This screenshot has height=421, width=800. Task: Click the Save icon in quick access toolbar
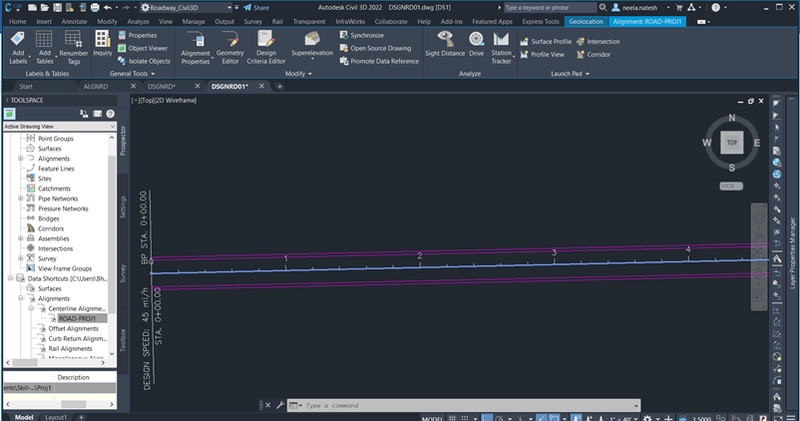point(57,7)
